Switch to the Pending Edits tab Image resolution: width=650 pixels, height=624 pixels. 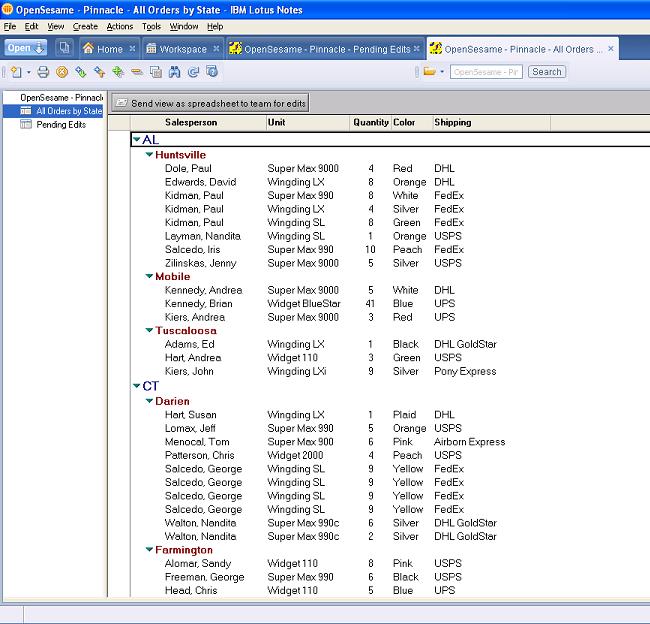(x=324, y=48)
